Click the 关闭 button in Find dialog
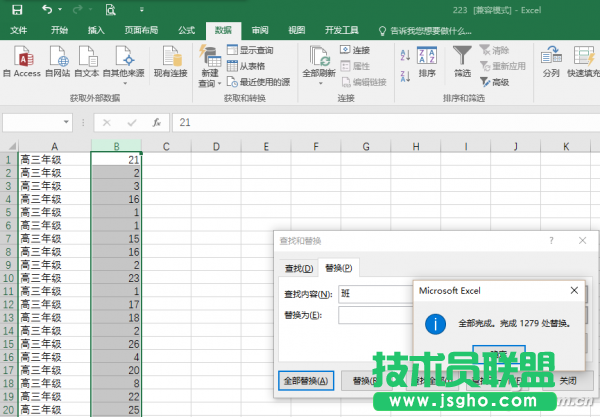Screen dimensions: 600x417 (x=567, y=381)
